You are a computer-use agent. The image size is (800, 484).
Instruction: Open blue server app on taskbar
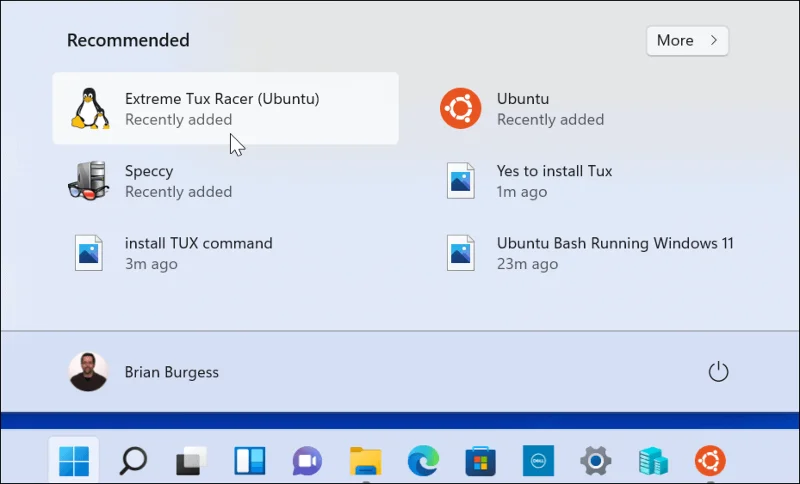(653, 461)
